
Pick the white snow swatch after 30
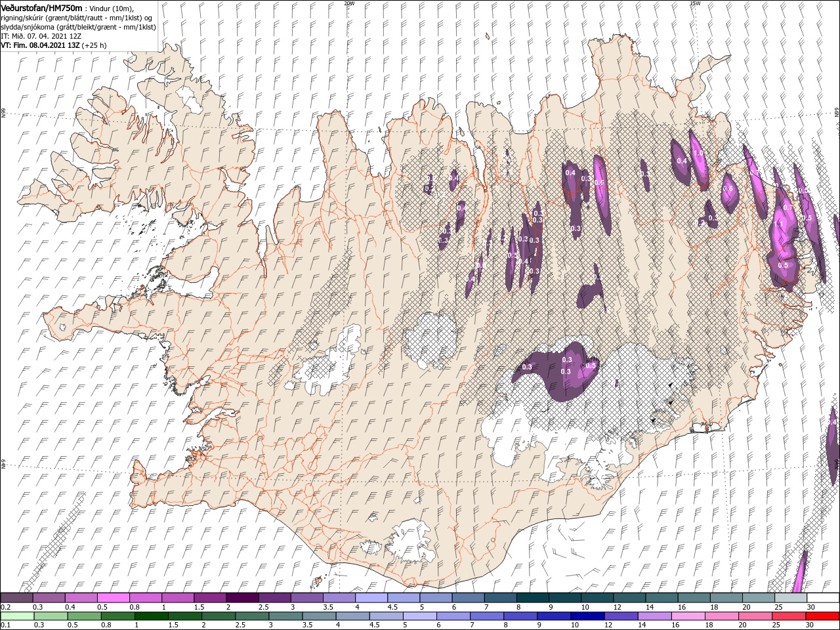[x=824, y=598]
